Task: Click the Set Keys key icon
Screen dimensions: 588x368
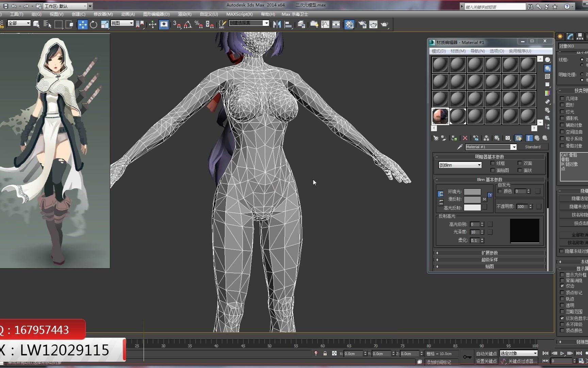Action: click(x=468, y=357)
